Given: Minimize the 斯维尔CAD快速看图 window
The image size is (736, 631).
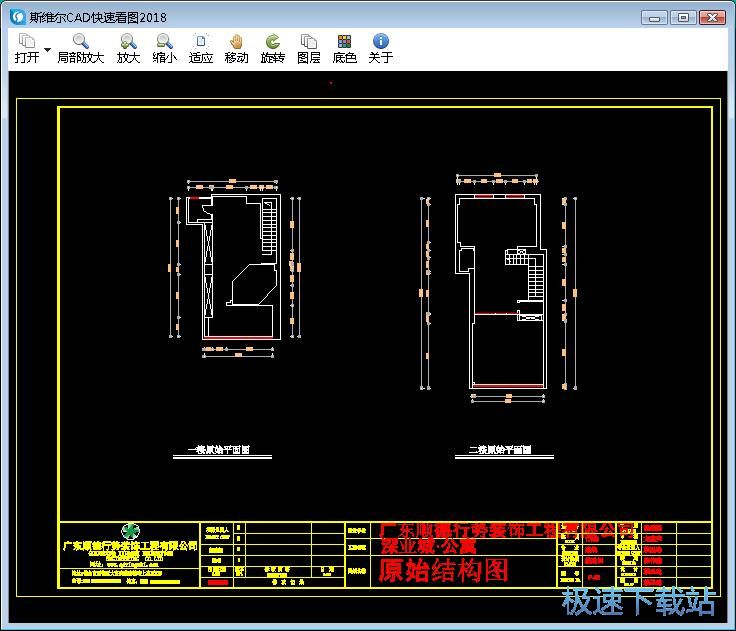Looking at the screenshot, I should tap(653, 17).
